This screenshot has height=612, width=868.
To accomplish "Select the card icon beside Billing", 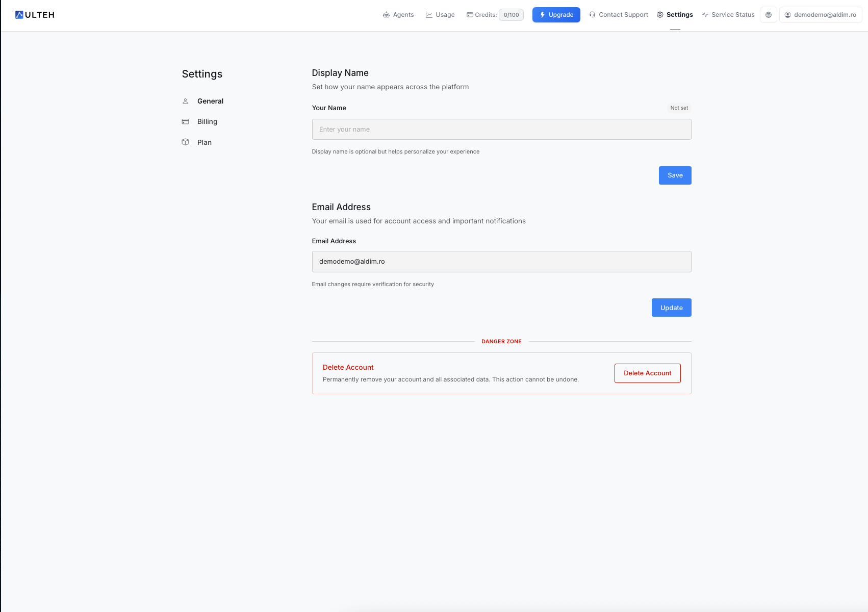I will click(185, 121).
